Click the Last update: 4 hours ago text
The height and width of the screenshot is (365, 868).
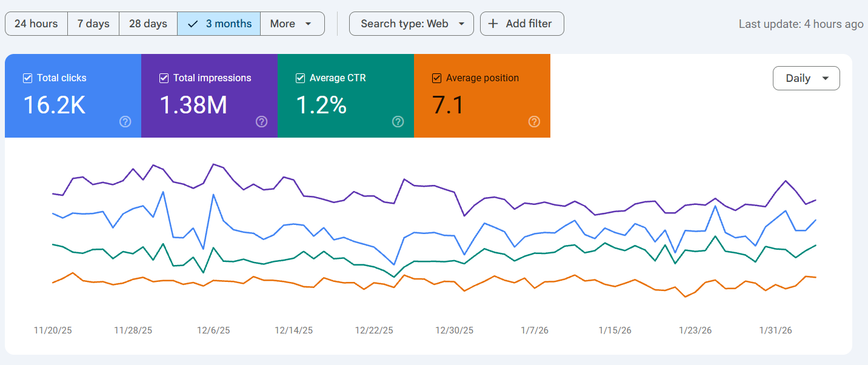801,24
